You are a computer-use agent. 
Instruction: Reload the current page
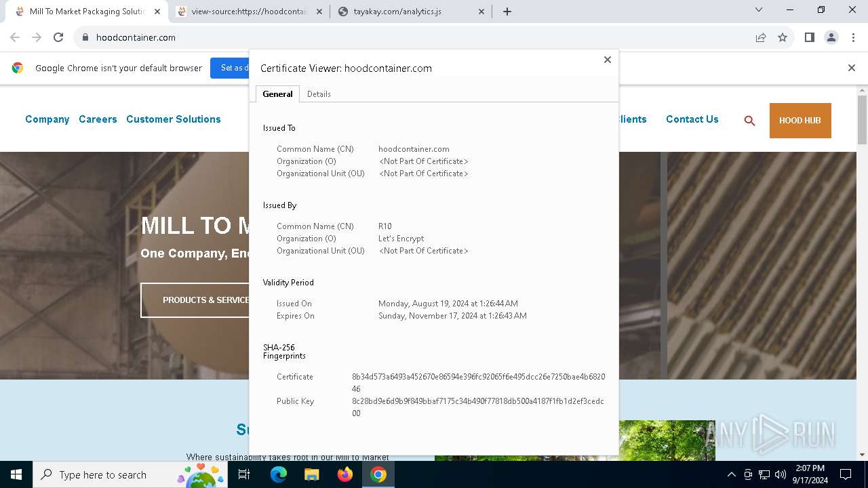tap(58, 37)
